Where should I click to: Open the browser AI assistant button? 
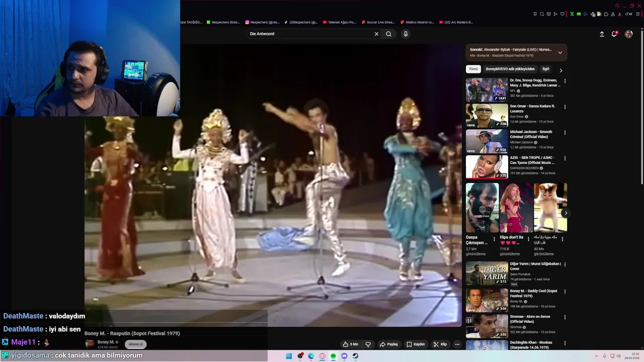pyautogui.click(x=628, y=14)
